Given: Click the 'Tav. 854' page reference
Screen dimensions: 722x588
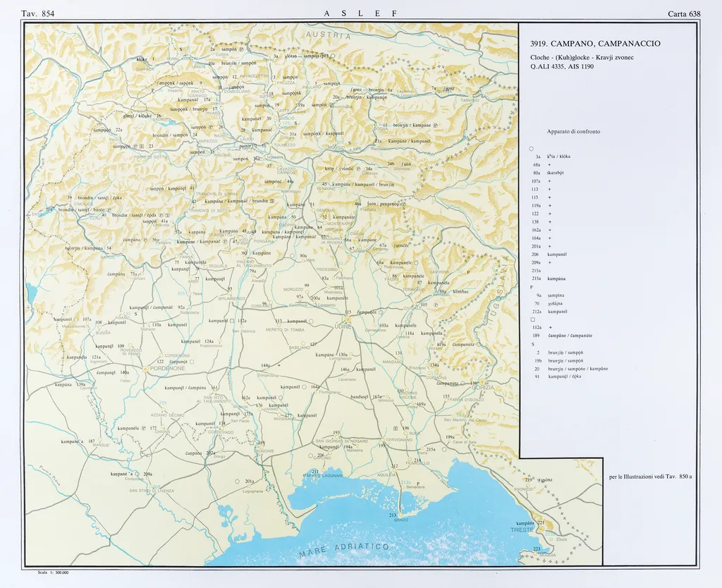Looking at the screenshot, I should tap(37, 13).
